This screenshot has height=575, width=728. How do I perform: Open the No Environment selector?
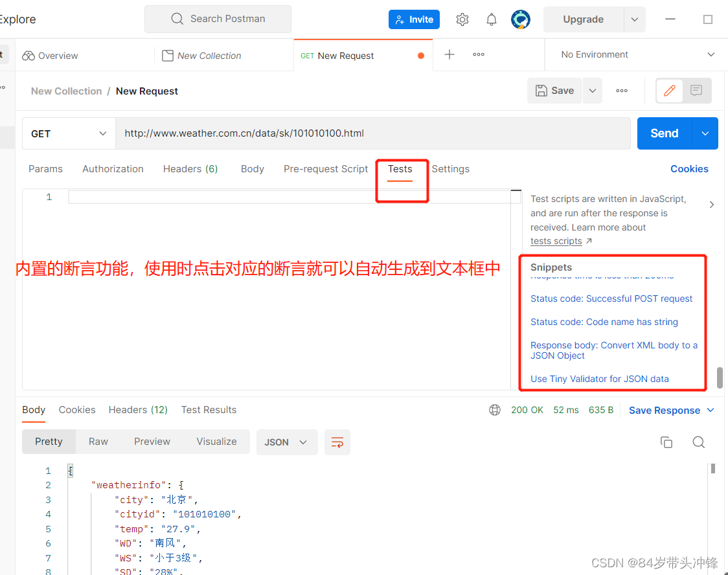(x=633, y=54)
